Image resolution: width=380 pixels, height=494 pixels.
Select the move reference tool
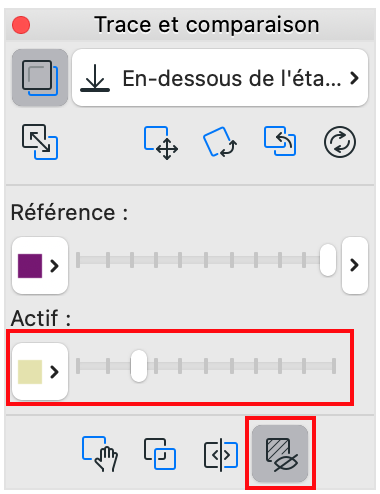(161, 143)
